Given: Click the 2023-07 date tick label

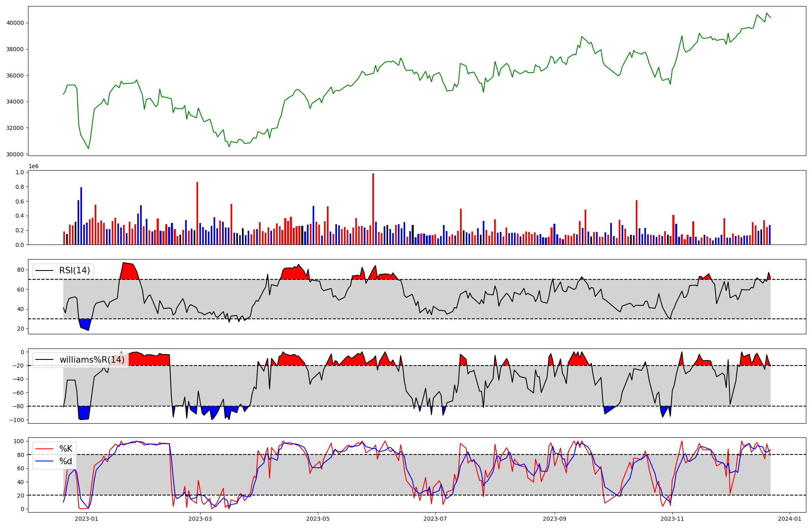Looking at the screenshot, I should click(x=435, y=519).
